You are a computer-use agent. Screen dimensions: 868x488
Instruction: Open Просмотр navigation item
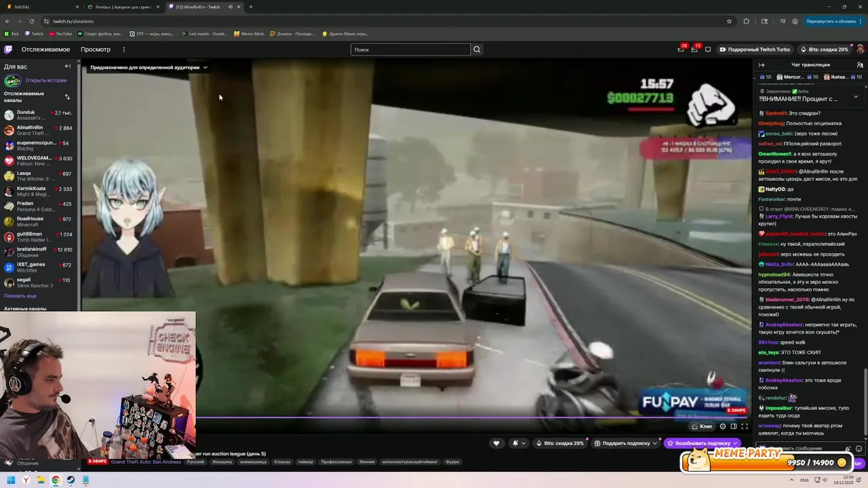96,49
